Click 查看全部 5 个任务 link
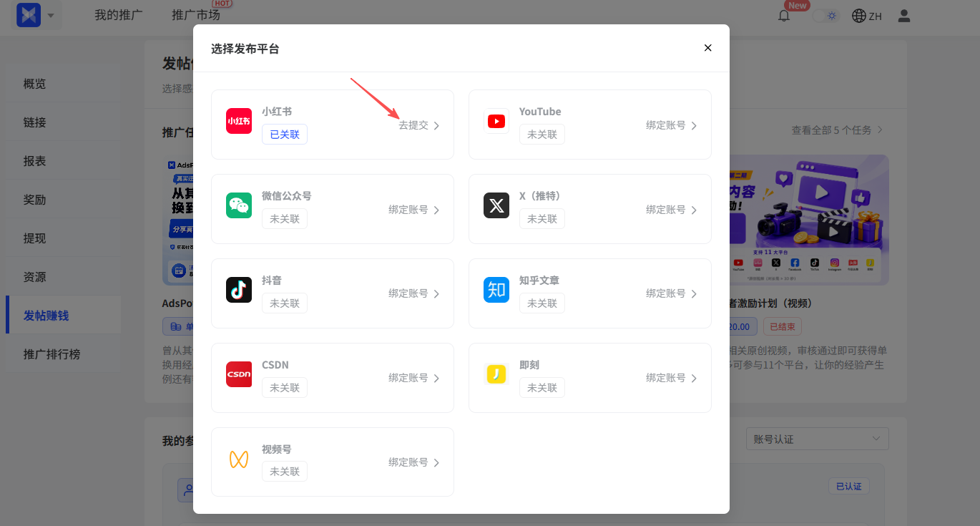980x526 pixels. (837, 130)
